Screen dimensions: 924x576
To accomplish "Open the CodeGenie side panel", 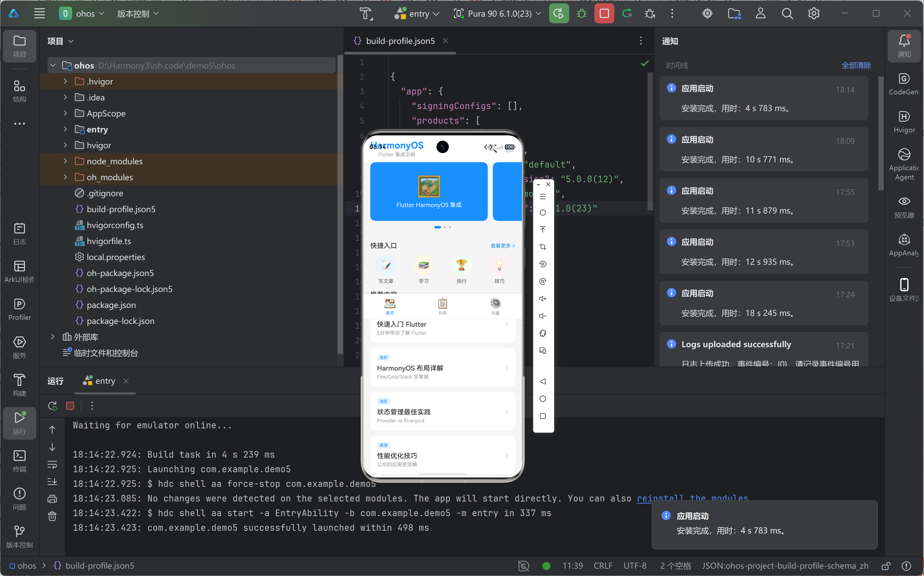I will (x=904, y=84).
